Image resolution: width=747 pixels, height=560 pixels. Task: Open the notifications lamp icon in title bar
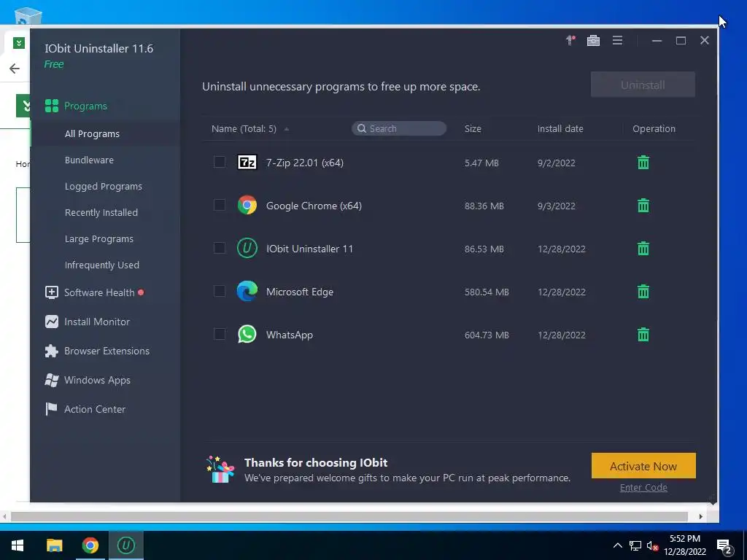[x=570, y=41]
